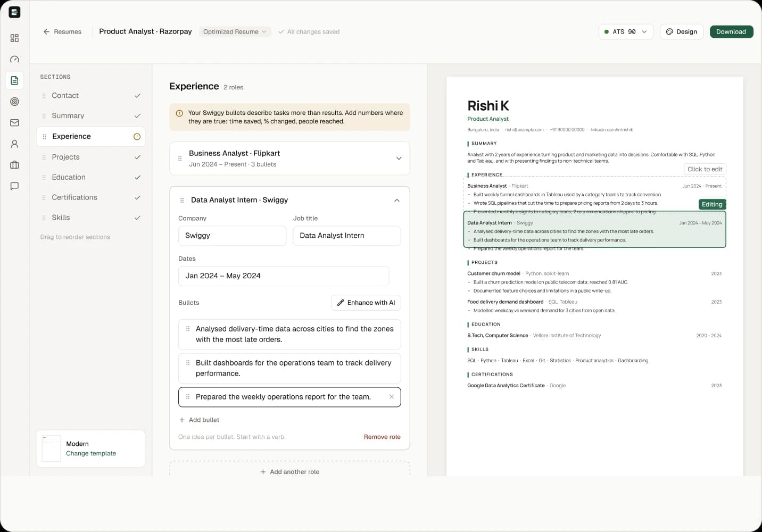Open the envelope mail icon in sidebar
Screen dimensions: 762x532
(x=14, y=123)
